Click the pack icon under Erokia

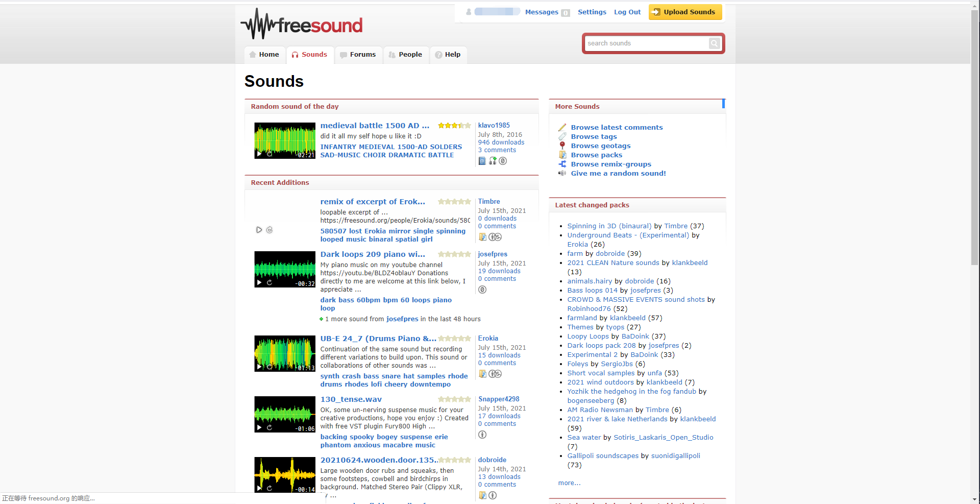(x=482, y=374)
